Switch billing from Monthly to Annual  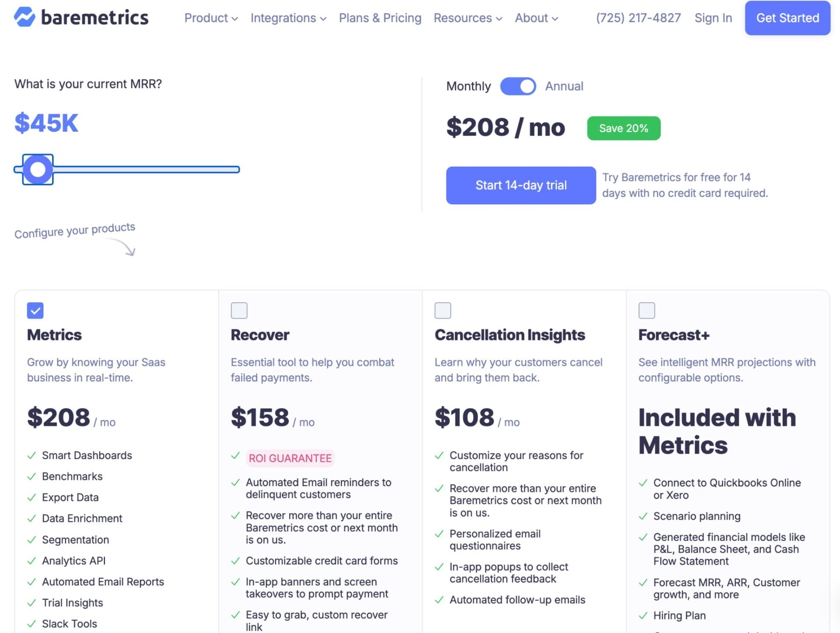click(518, 86)
